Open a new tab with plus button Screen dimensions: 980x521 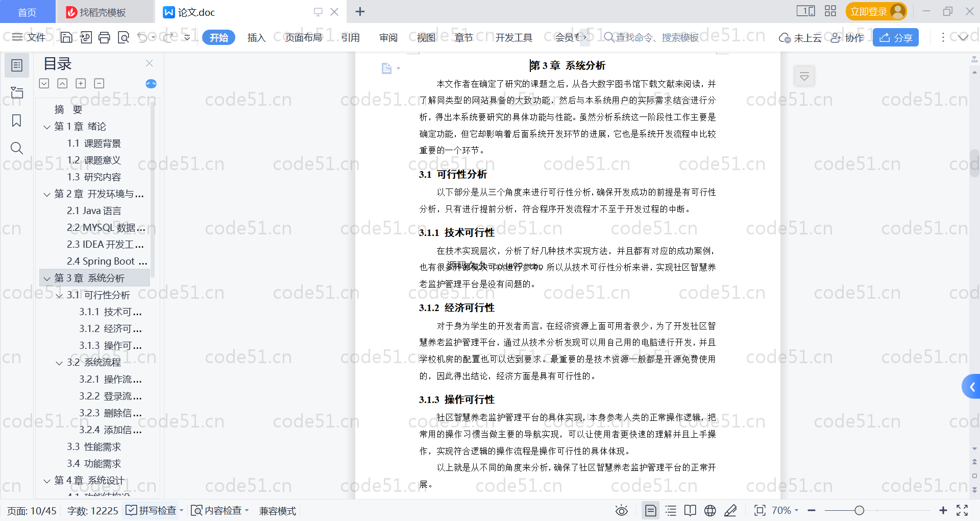360,11
